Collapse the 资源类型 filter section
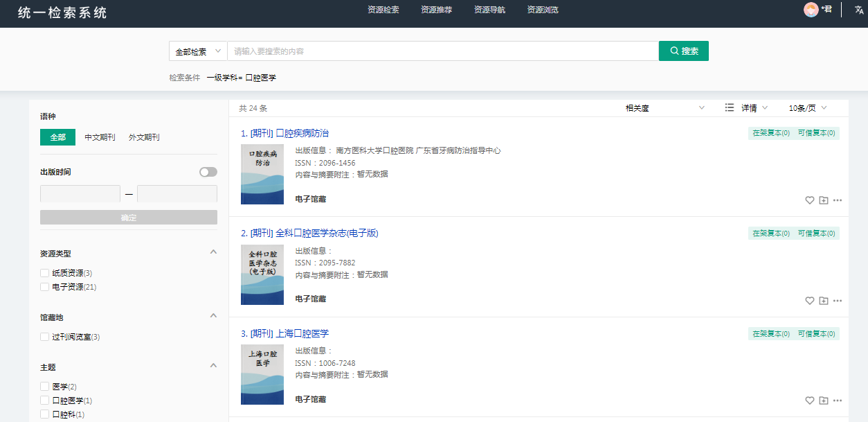The width and height of the screenshot is (868, 422). click(x=213, y=252)
